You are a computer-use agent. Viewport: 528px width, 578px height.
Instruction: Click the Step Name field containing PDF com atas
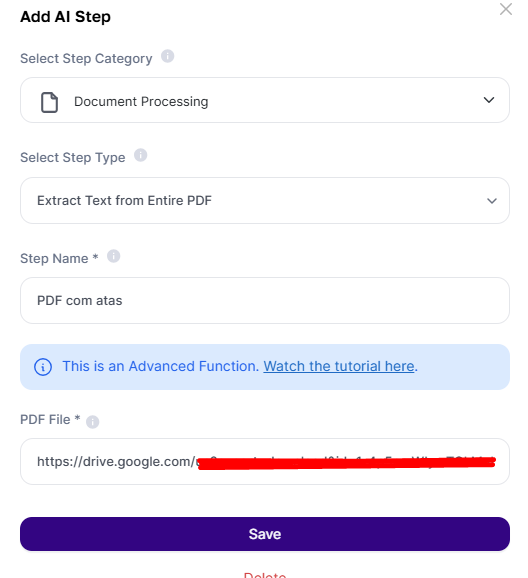coord(265,301)
